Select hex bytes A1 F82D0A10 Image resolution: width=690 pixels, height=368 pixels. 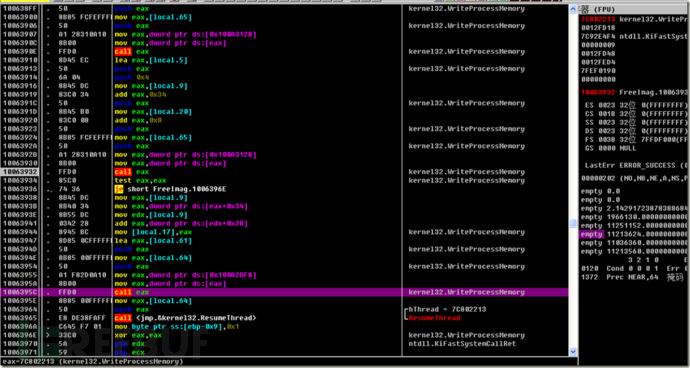point(81,275)
